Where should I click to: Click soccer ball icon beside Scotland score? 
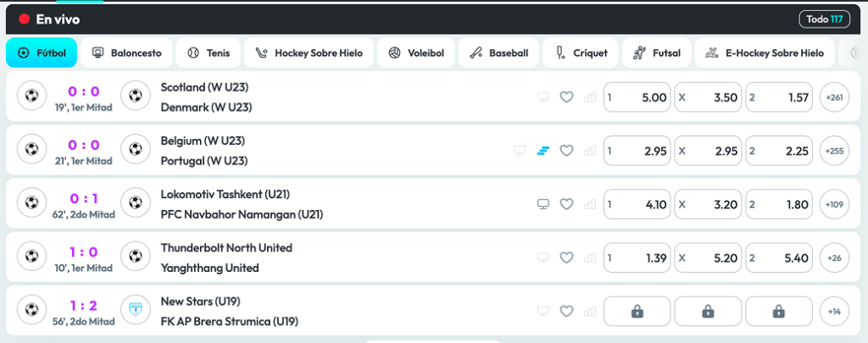[32, 97]
